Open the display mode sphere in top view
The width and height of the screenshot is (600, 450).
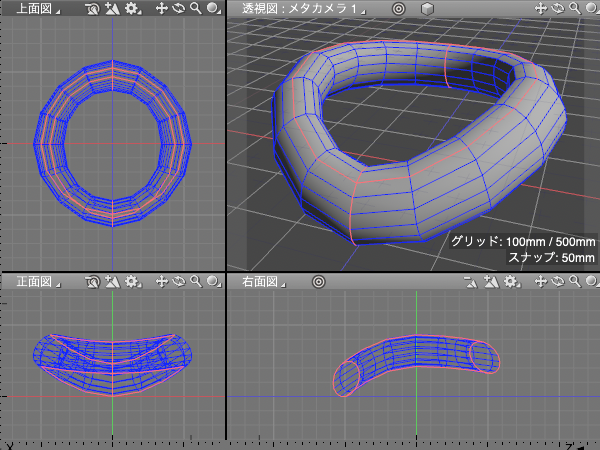(212, 8)
